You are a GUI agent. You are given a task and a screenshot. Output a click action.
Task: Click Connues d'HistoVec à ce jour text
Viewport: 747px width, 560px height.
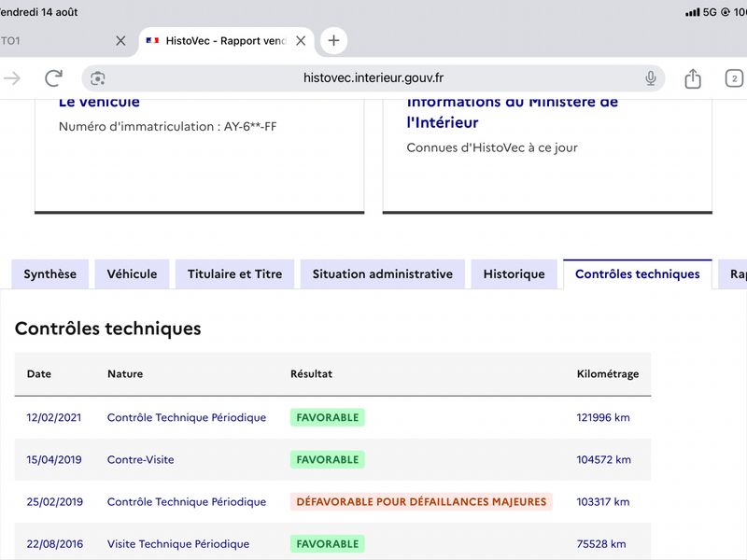(492, 147)
